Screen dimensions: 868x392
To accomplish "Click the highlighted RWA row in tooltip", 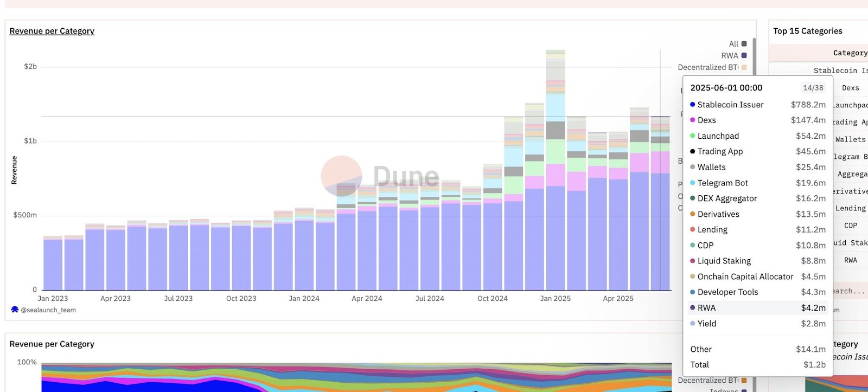I will 757,308.
